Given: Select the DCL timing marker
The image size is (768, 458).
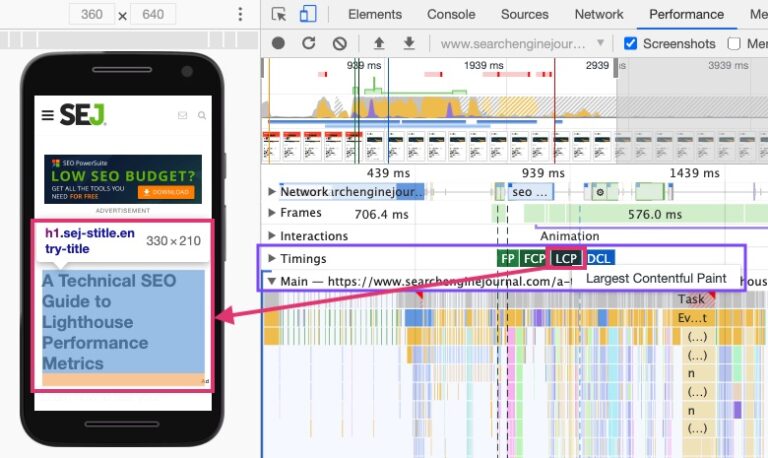Looking at the screenshot, I should 600,259.
